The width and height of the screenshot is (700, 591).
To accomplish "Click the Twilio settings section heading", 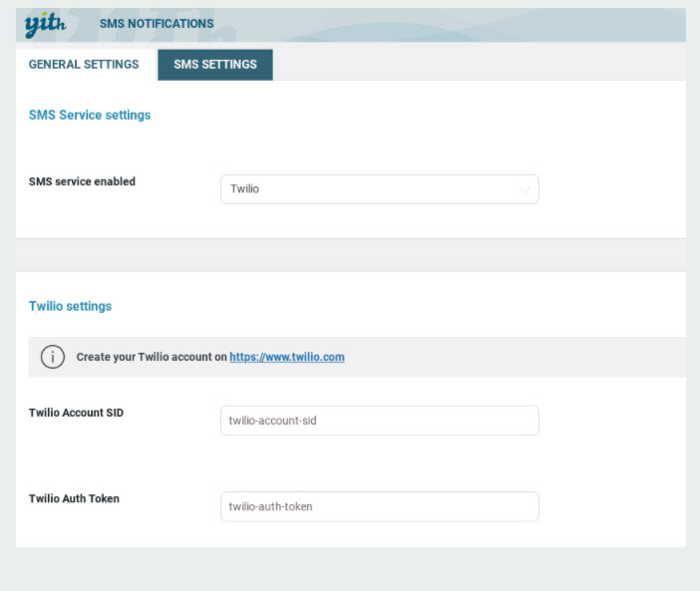I will click(x=70, y=306).
